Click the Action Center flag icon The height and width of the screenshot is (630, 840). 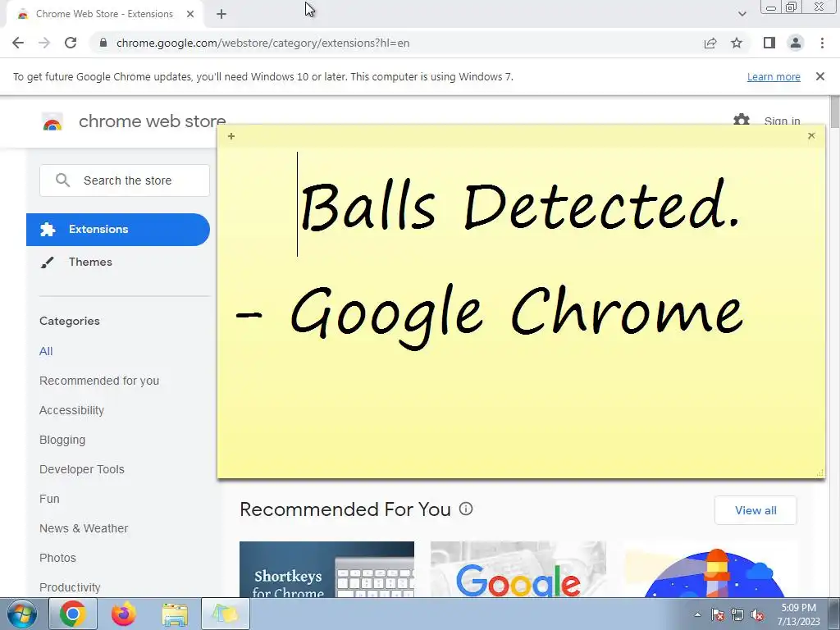click(718, 614)
